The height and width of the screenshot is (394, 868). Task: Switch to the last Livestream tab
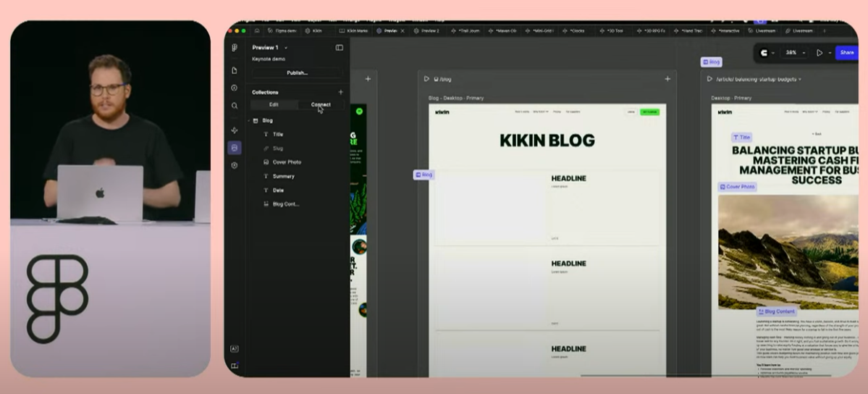point(799,31)
